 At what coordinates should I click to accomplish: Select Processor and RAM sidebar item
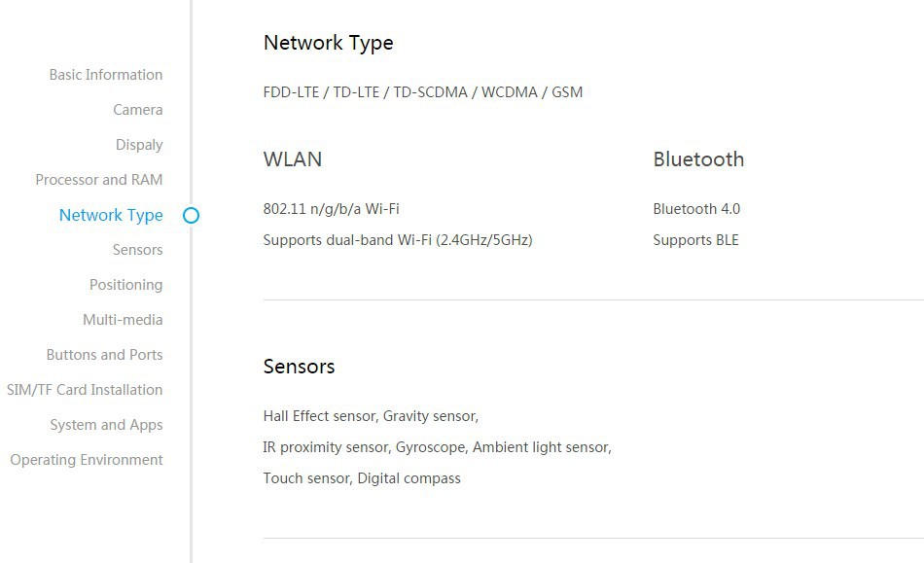click(99, 180)
